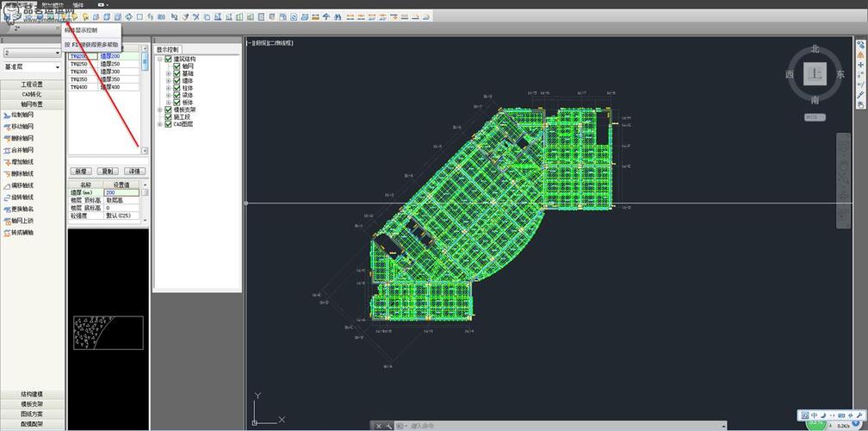This screenshot has height=431, width=868.
Task: Select the 删除轴线 delete axis tool
Action: click(x=19, y=173)
